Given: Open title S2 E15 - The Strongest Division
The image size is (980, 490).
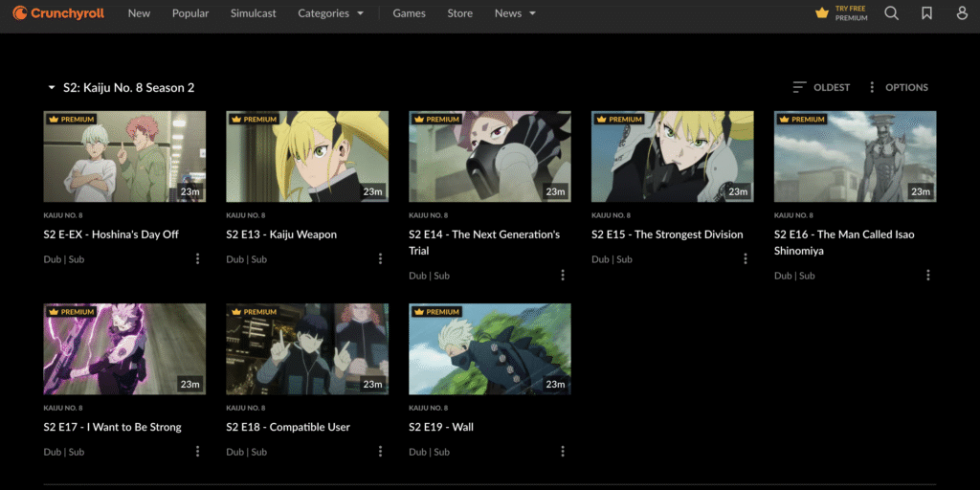Looking at the screenshot, I should click(667, 234).
